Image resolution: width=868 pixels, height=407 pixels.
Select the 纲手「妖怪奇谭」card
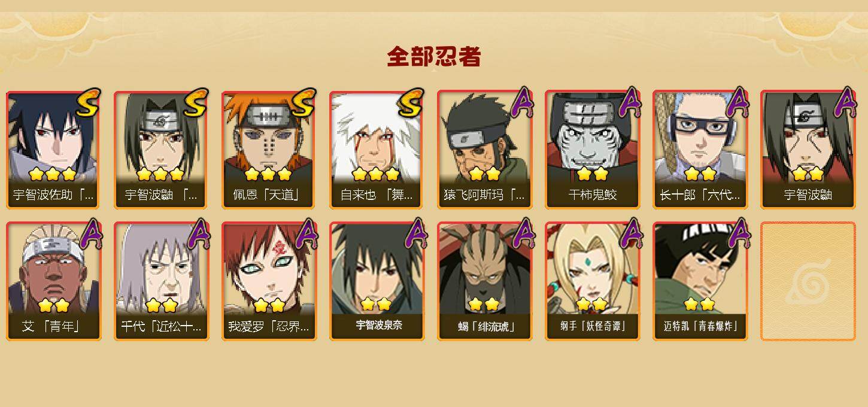tap(593, 281)
